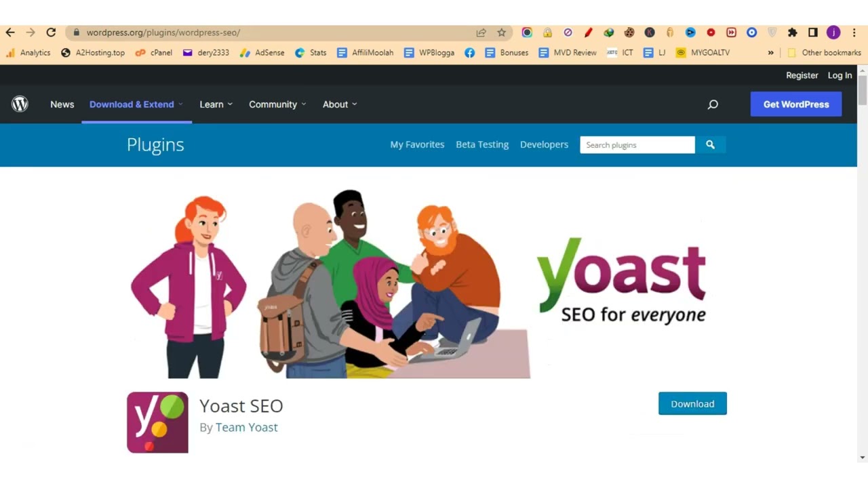This screenshot has height=488, width=868.
Task: Visit the Team Yoast author link
Action: click(x=247, y=427)
